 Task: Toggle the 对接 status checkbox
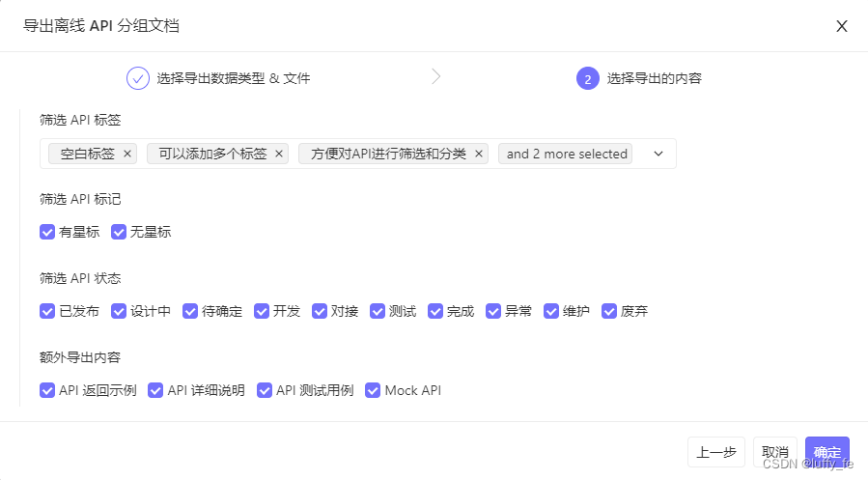(320, 311)
